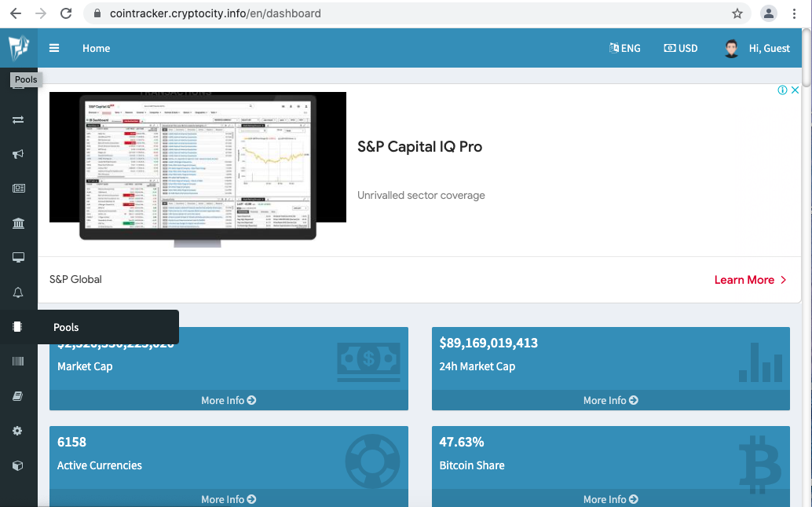Open the Home breadcrumb link
The height and width of the screenshot is (507, 812).
point(97,48)
